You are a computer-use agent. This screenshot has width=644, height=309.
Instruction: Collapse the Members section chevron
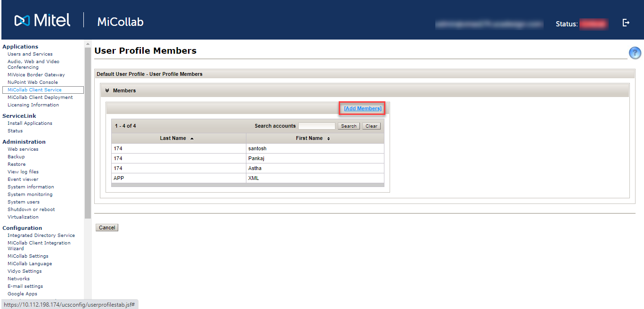107,90
